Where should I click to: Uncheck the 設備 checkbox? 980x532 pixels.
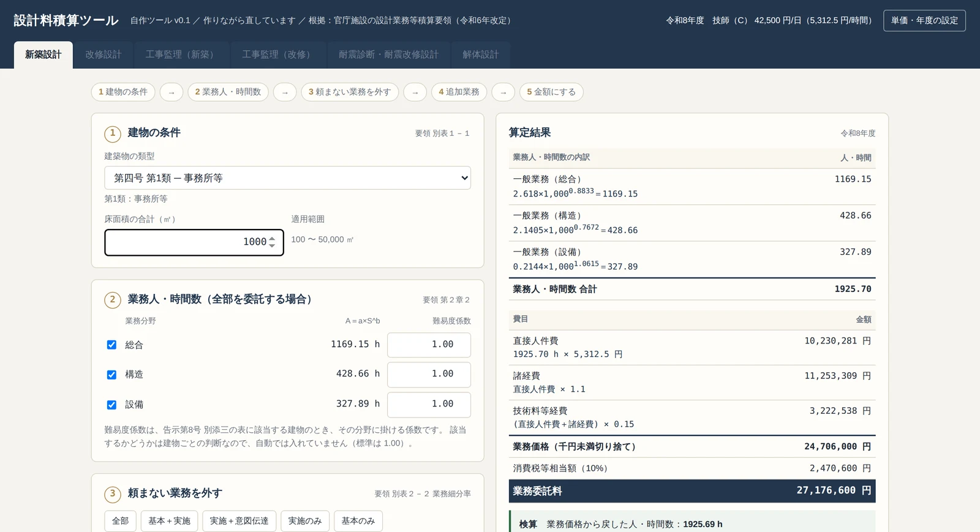coord(111,405)
